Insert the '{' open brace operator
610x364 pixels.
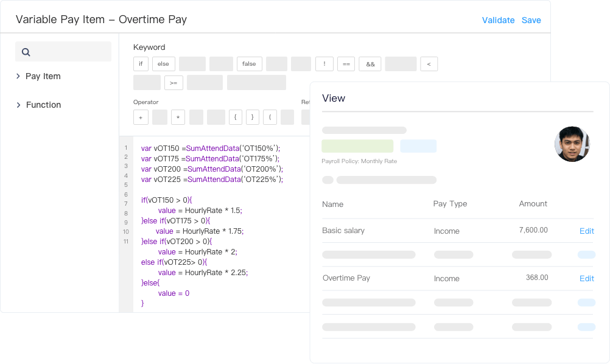tap(236, 117)
